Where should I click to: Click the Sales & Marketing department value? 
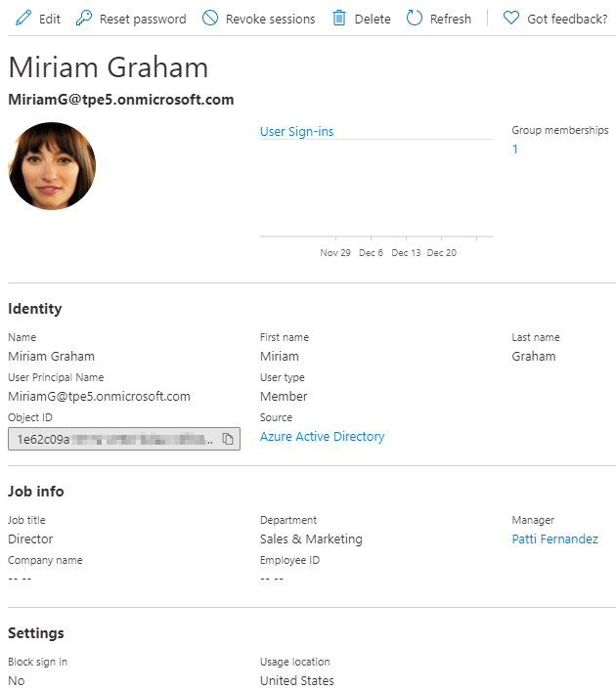coord(311,539)
